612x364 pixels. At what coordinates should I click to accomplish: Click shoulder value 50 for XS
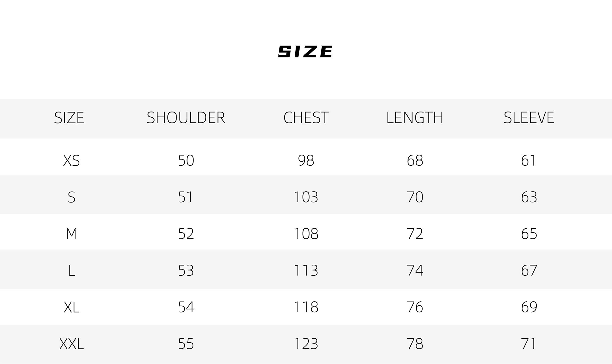pos(186,160)
